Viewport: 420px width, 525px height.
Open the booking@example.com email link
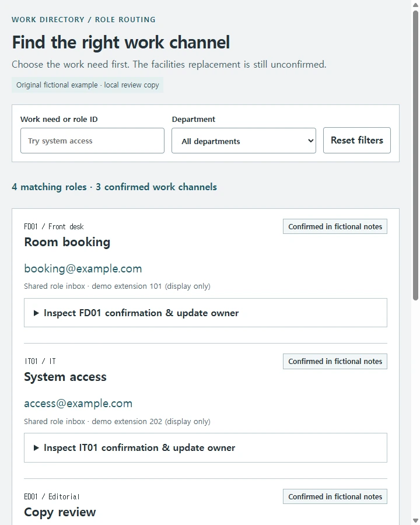[x=83, y=268]
